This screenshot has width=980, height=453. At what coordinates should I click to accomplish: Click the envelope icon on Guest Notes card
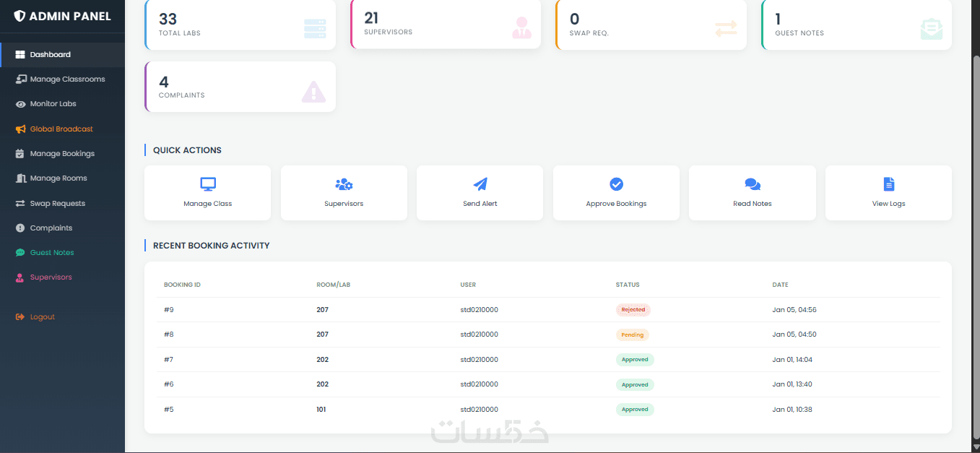[932, 29]
